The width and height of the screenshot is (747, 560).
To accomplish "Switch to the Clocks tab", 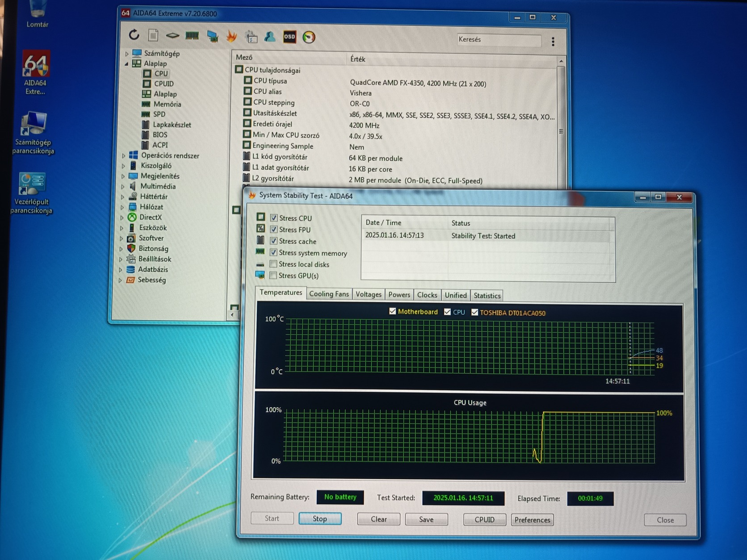I will [x=427, y=295].
